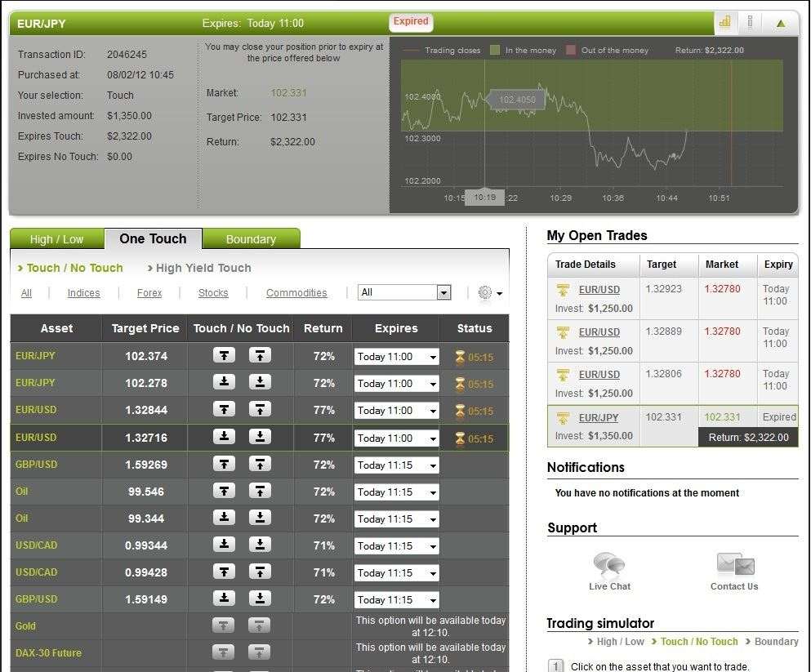Click the 102.4050 price marker on the chart
The height and width of the screenshot is (672, 811).
(x=516, y=99)
